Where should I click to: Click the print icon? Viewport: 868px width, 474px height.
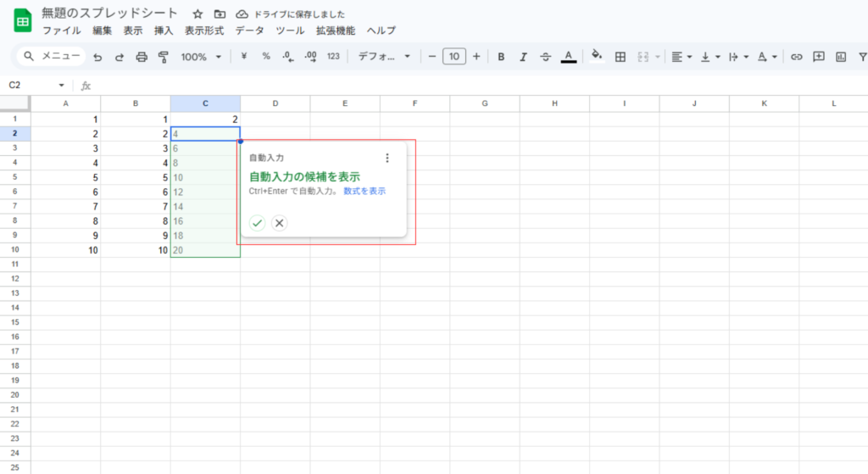(x=142, y=57)
